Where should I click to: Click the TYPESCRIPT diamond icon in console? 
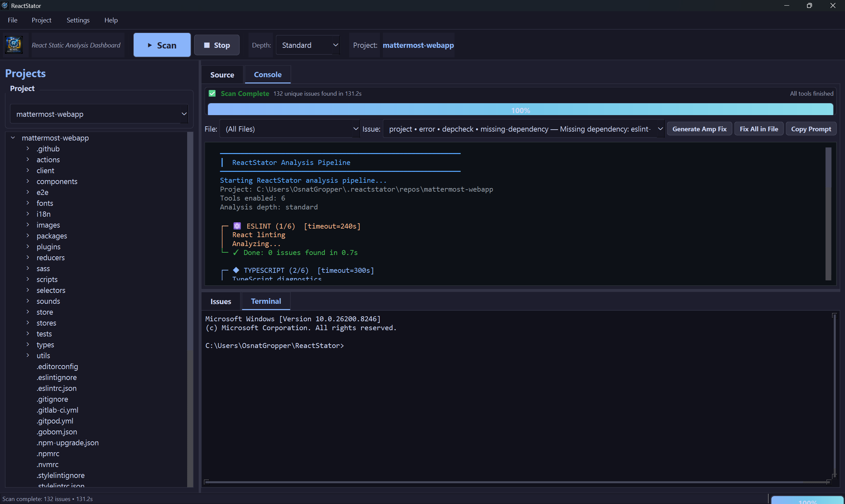[236, 270]
